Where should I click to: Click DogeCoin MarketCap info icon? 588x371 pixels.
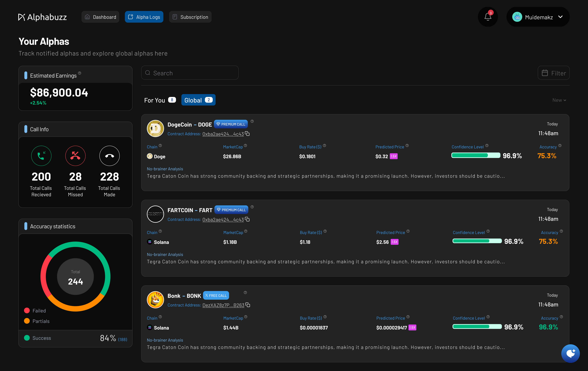246,146
